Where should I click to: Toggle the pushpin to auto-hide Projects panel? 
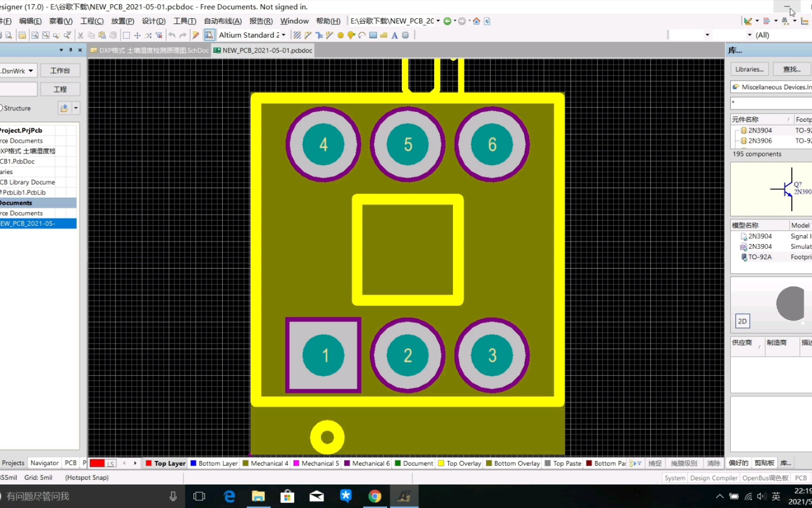[70, 49]
